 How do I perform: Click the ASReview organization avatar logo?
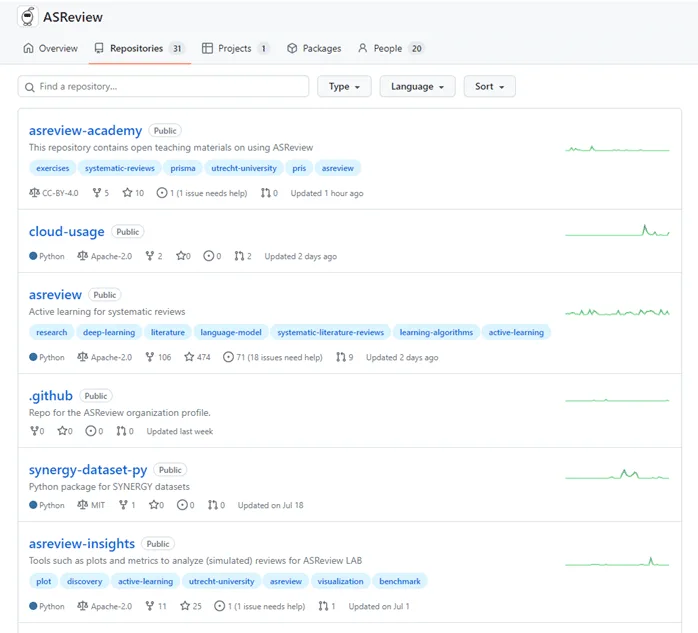coord(28,16)
